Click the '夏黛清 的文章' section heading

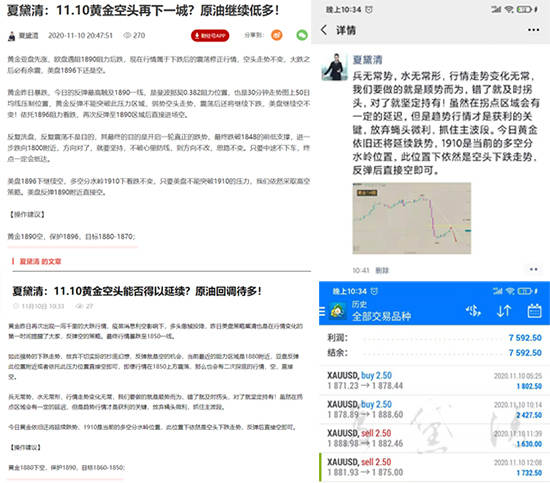coord(40,261)
